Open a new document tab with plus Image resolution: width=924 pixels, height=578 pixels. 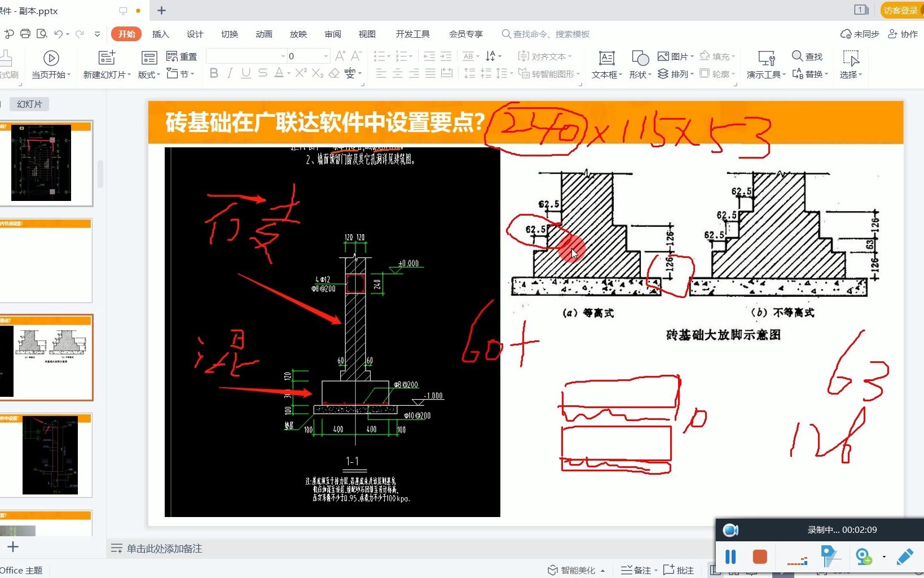click(x=161, y=10)
